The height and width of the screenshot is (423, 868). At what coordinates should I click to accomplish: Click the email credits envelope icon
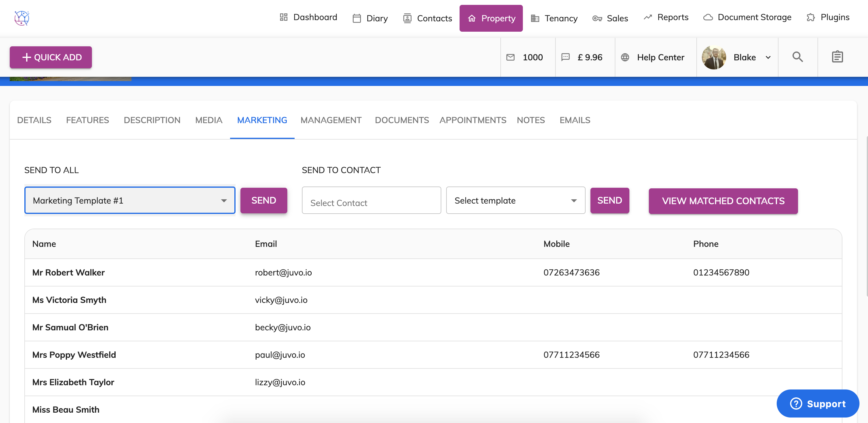point(510,57)
